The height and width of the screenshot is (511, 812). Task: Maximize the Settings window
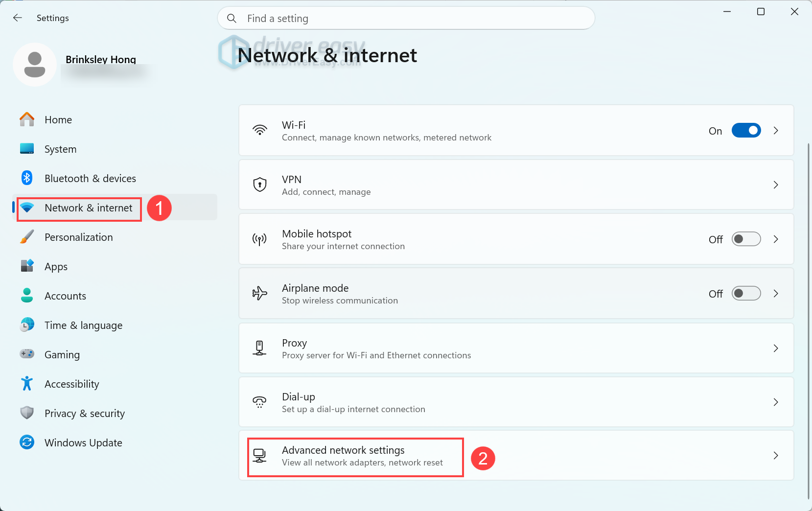click(761, 11)
